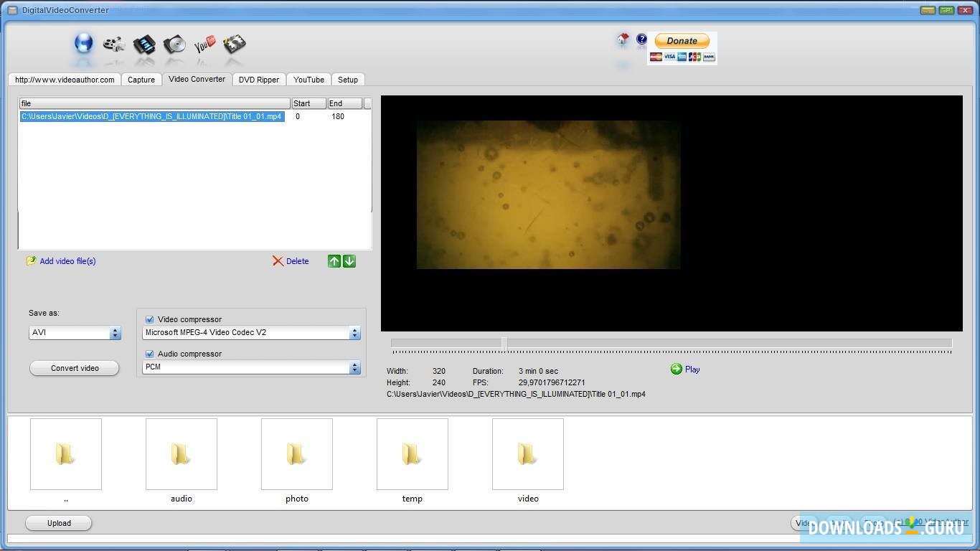Image resolution: width=980 pixels, height=551 pixels.
Task: Open the PCM audio compressor dropdown
Action: tap(354, 367)
